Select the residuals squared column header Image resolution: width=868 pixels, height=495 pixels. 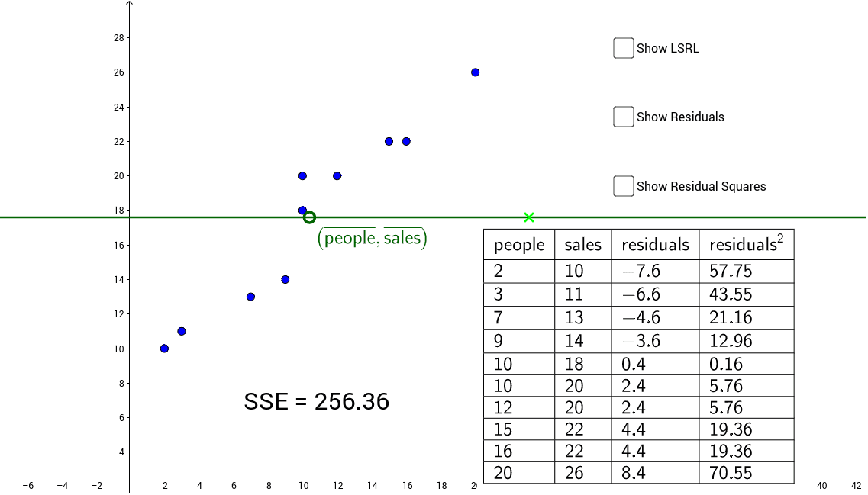click(747, 244)
